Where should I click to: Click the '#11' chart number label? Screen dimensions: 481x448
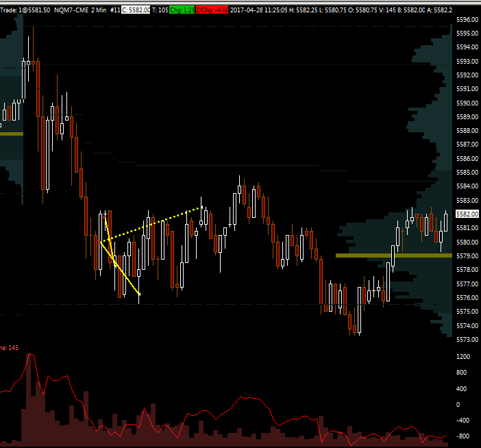(x=115, y=10)
